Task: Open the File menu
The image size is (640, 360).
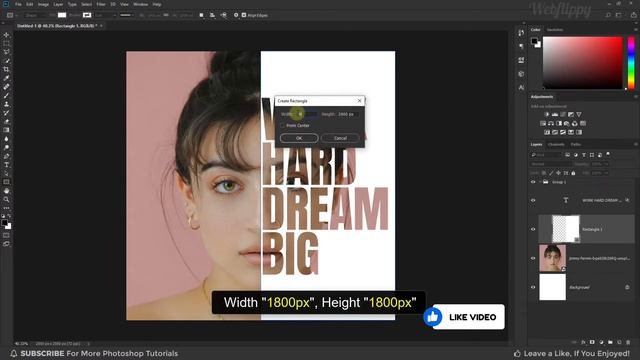Action: (18, 4)
